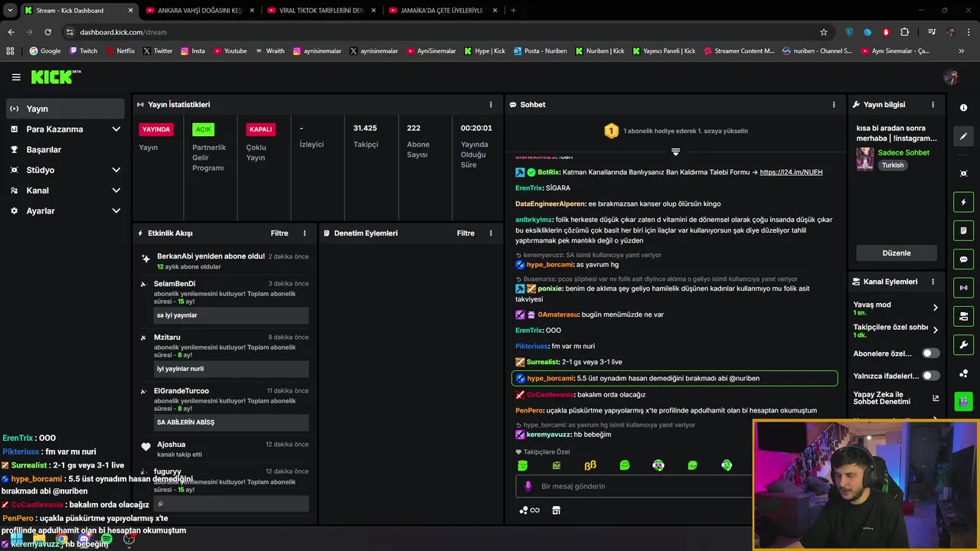Open the l24.im/NUEH link in chat

pyautogui.click(x=791, y=172)
